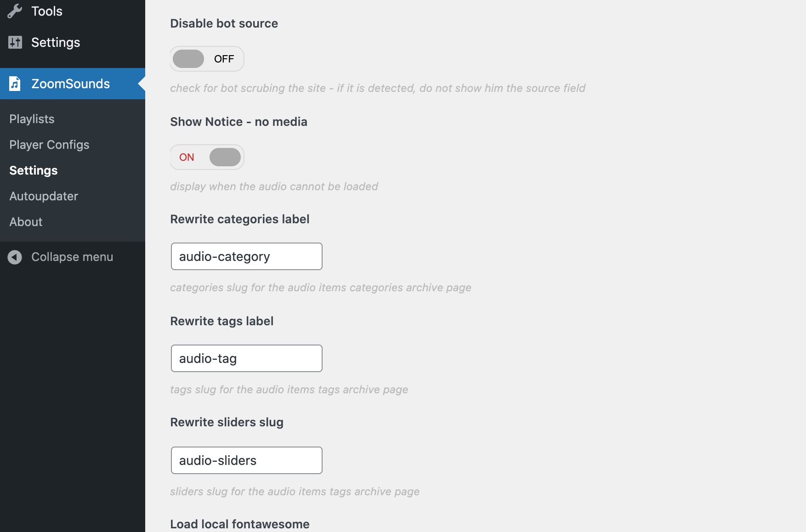Visit the About submenu page
Screen dimensions: 806x532
(x=26, y=222)
